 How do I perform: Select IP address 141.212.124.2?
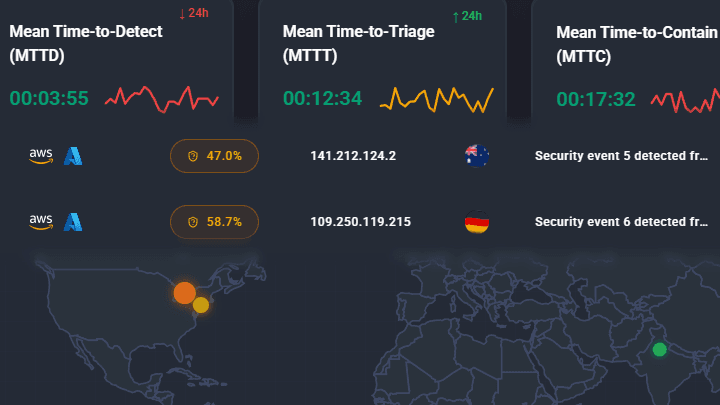coord(353,156)
